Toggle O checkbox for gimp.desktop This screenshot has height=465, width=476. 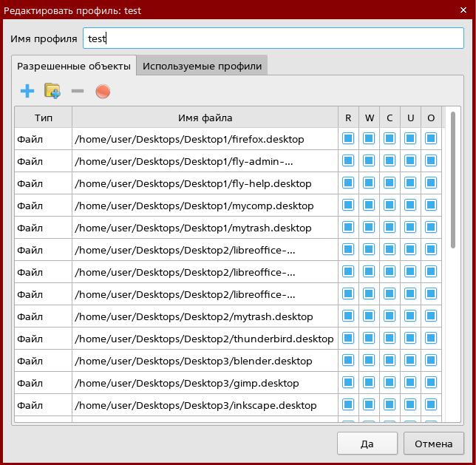(x=431, y=383)
